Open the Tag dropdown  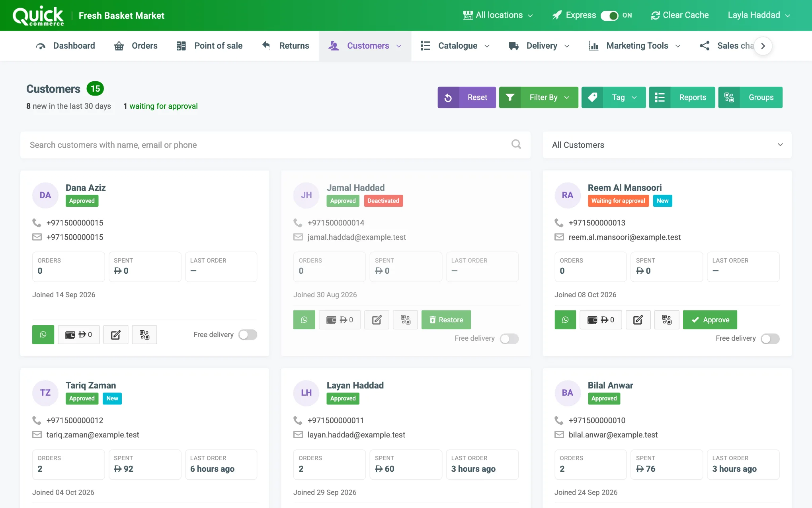(613, 97)
